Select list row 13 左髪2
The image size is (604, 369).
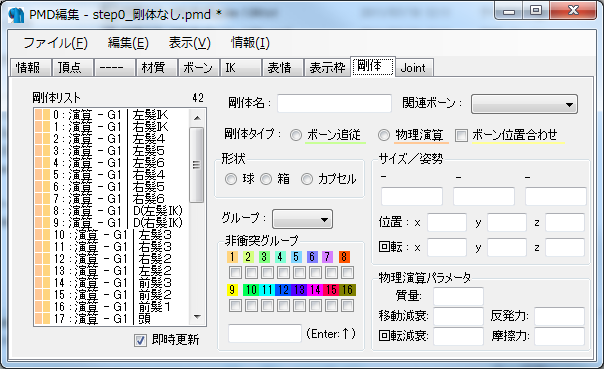tap(111, 271)
